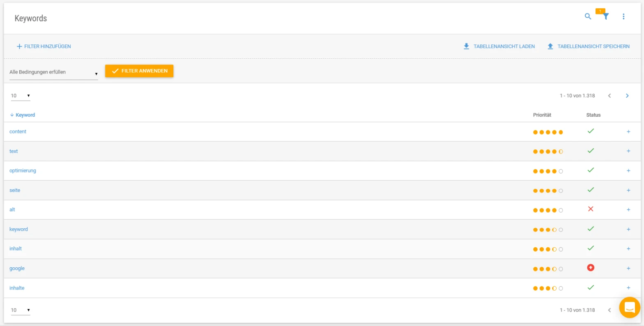Click the fifth priority dot for 'text'
Image resolution: width=644 pixels, height=326 pixels.
click(561, 151)
